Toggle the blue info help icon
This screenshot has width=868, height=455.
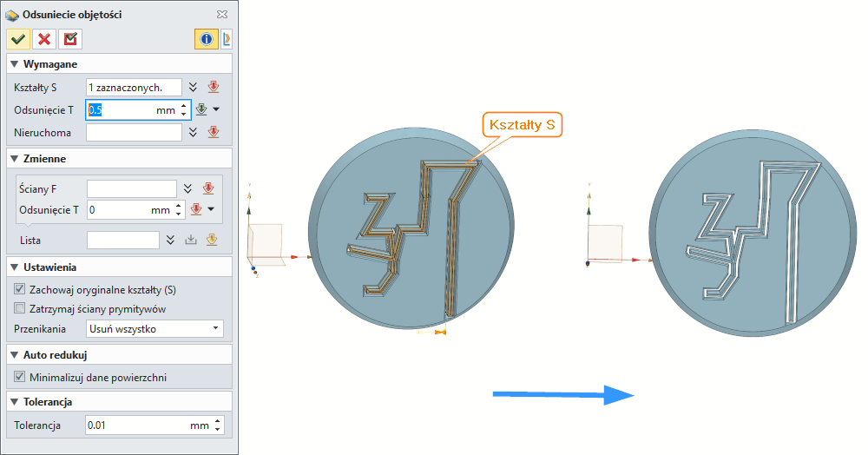pyautogui.click(x=206, y=39)
